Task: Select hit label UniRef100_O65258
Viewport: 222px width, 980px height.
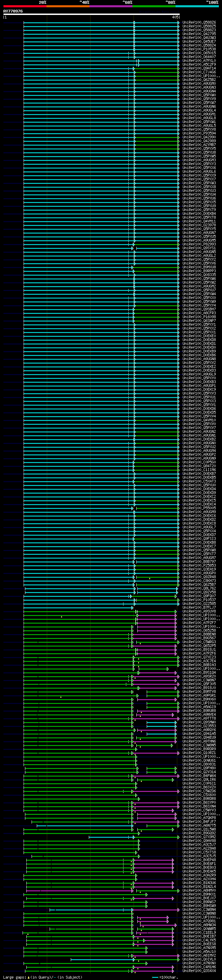Action: (199, 630)
